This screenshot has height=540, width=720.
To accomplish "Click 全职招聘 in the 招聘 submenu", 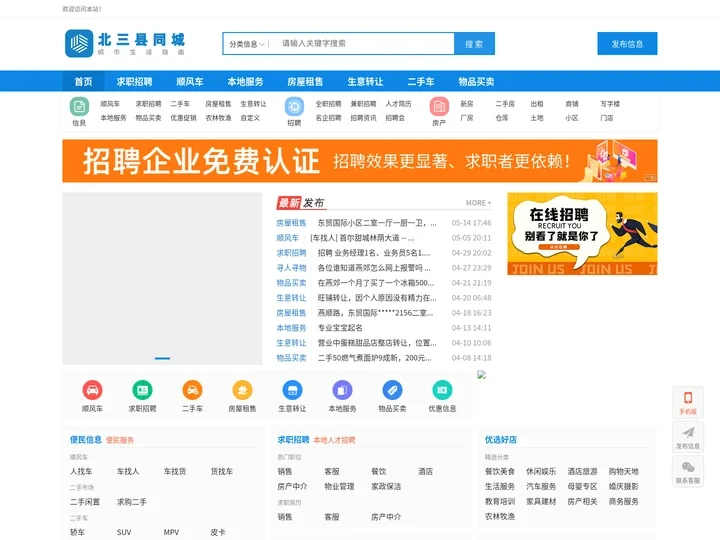I will [328, 104].
